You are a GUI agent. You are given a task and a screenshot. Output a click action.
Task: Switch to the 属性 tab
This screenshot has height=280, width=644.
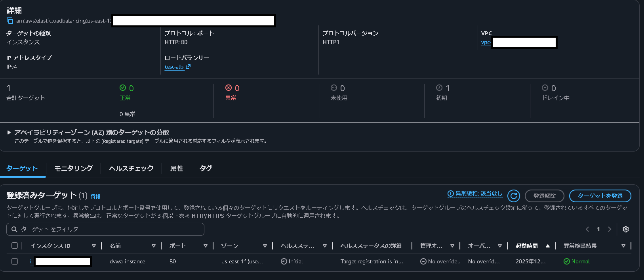(177, 169)
